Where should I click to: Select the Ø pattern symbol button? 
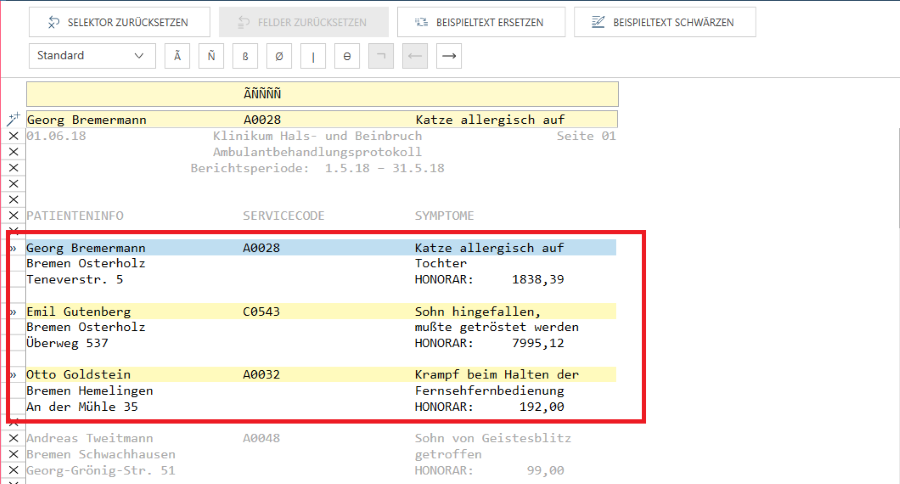[280, 56]
